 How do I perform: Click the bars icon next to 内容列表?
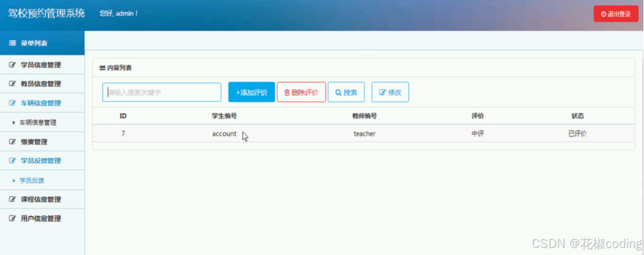point(102,68)
